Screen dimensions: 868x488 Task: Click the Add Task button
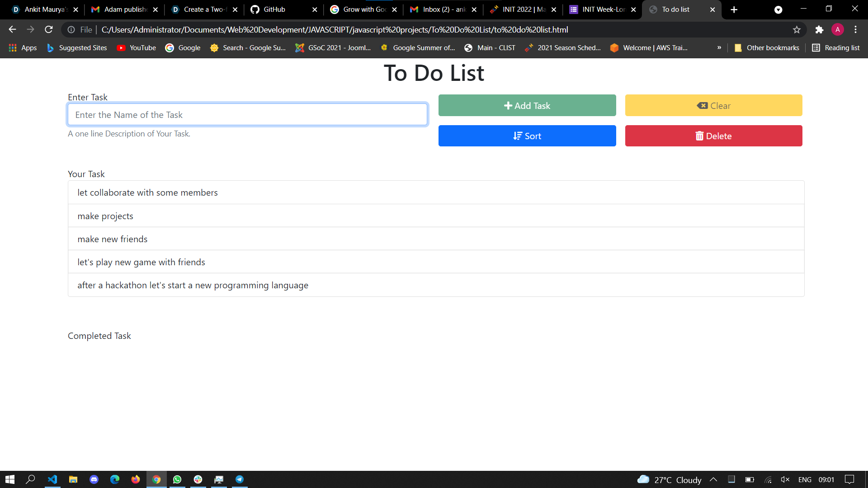coord(527,105)
